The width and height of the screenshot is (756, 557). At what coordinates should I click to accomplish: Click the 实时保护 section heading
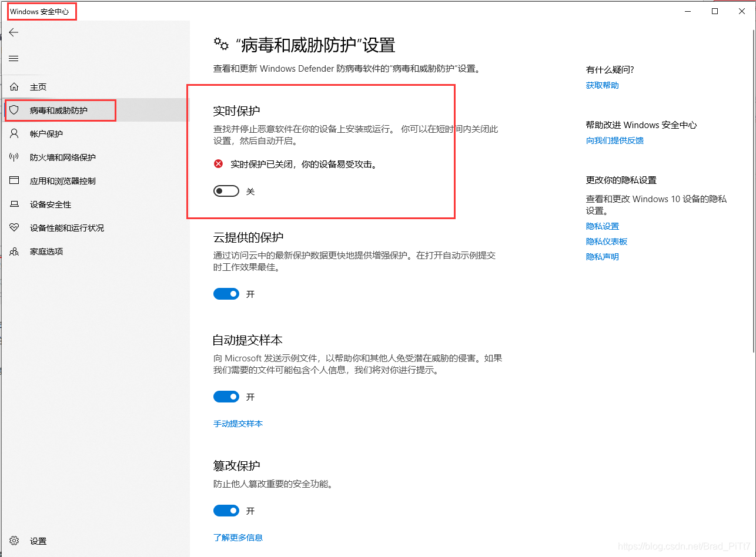point(236,111)
